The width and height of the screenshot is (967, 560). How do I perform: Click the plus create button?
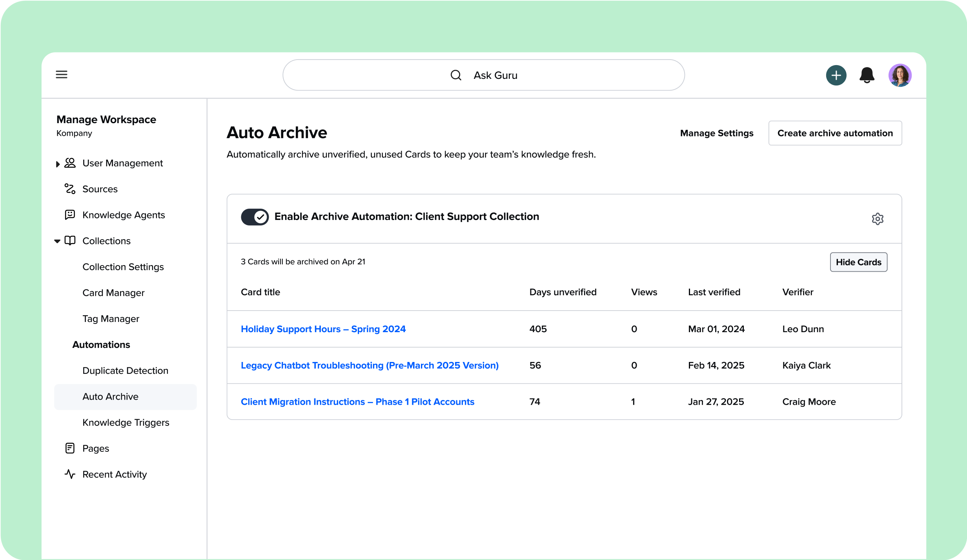836,75
